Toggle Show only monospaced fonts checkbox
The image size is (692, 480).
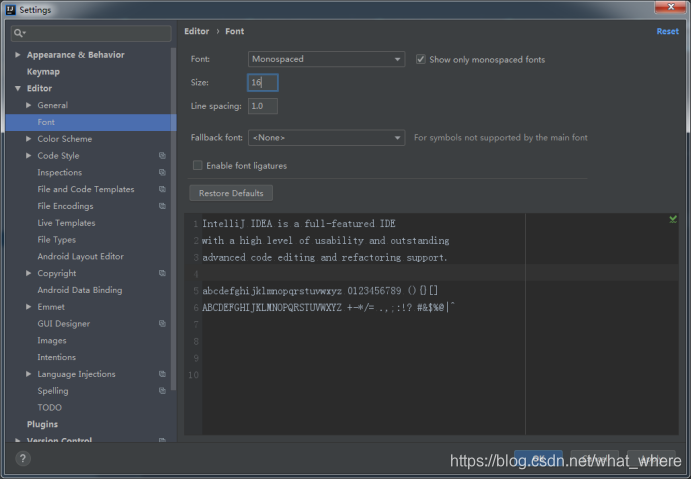point(421,59)
